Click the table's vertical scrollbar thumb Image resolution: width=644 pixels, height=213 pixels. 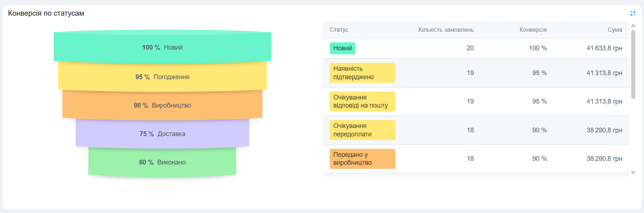(633, 64)
